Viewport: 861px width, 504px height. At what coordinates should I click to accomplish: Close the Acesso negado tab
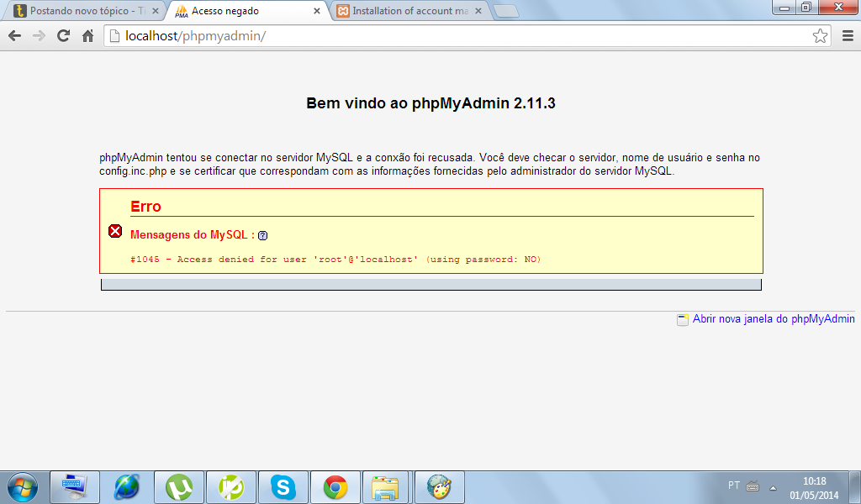[317, 11]
